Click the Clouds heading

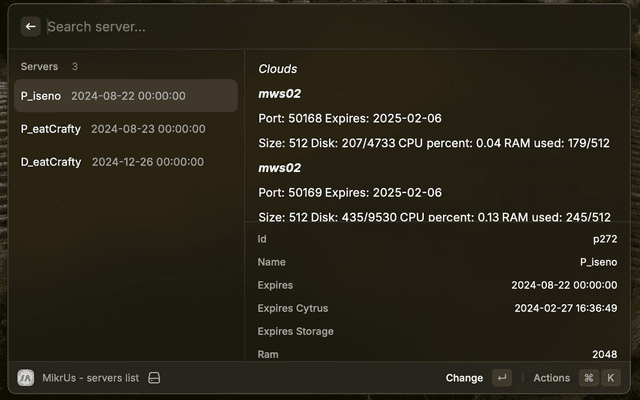(277, 69)
